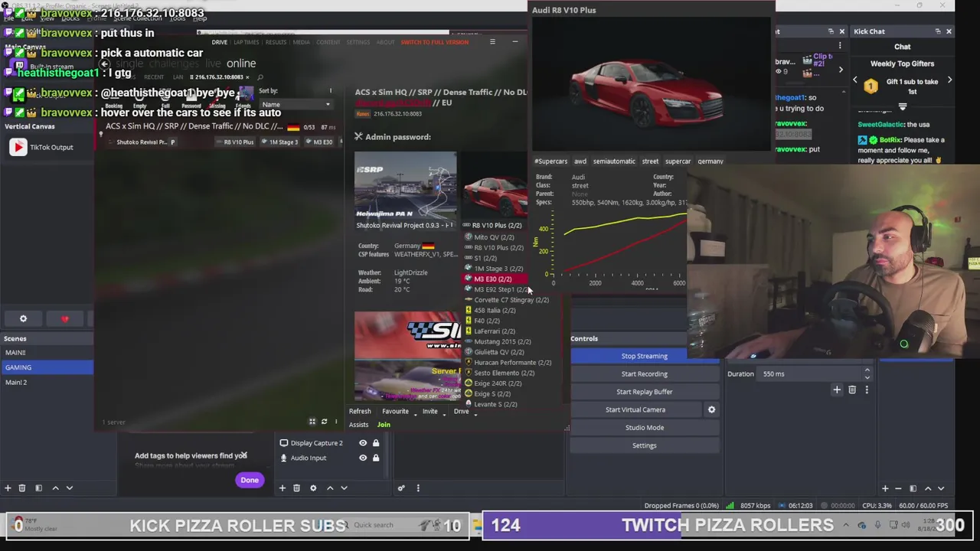The width and height of the screenshot is (980, 551).
Task: Select M3 E30 (2/2) car entry
Action: (495, 279)
